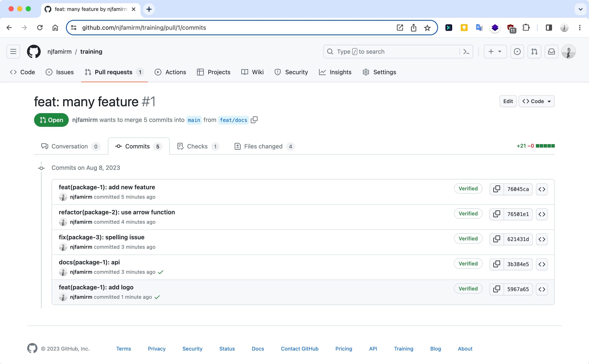Viewport: 589px width, 364px height.
Task: Open global pull requests icon in header
Action: [534, 52]
